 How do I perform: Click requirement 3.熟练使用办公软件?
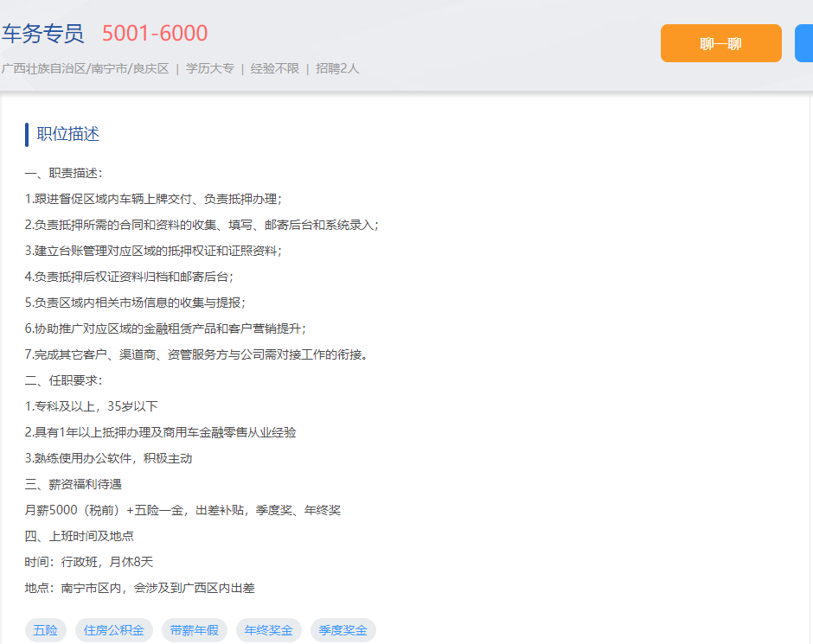click(108, 458)
